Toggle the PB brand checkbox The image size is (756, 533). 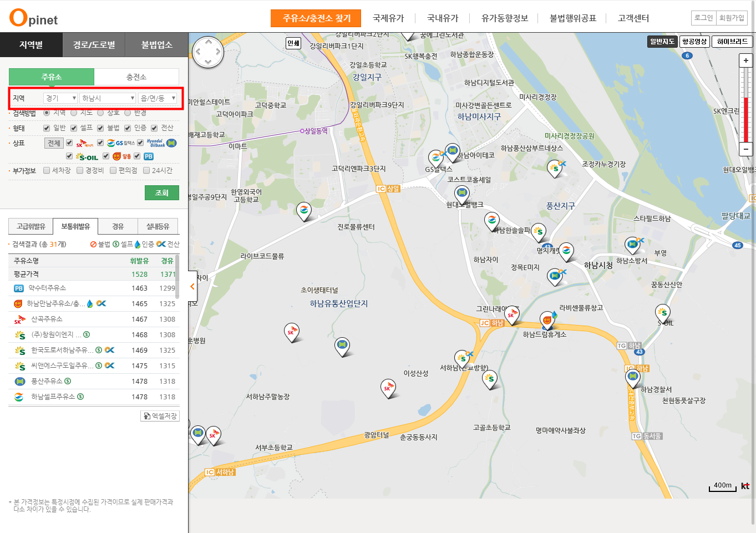tap(137, 156)
